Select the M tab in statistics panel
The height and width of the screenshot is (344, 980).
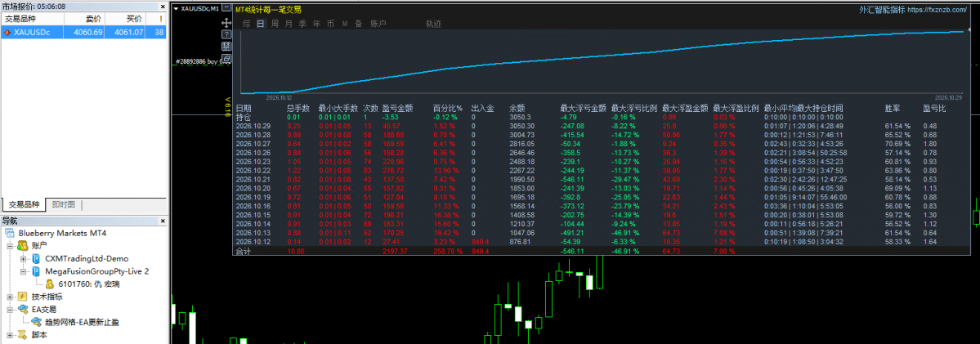click(x=344, y=24)
